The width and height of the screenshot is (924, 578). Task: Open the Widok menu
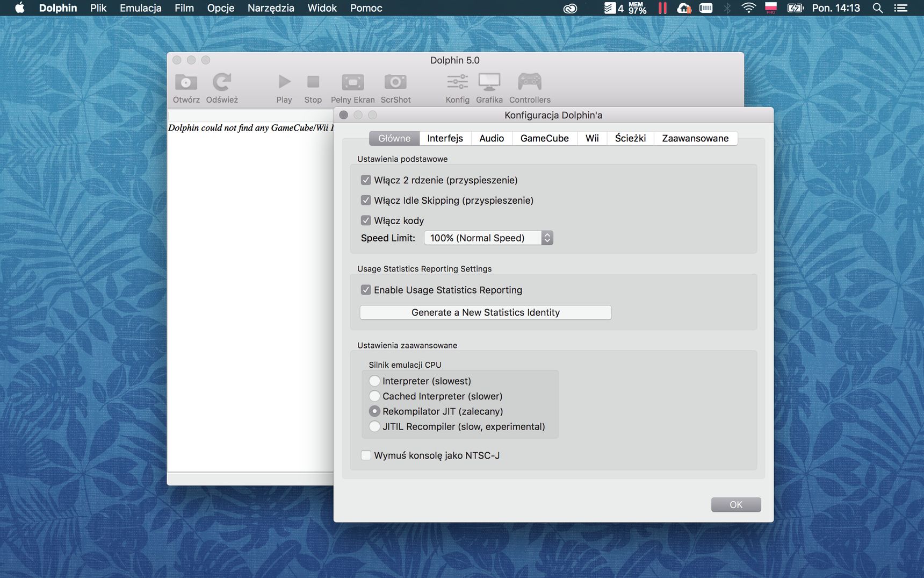pyautogui.click(x=322, y=8)
